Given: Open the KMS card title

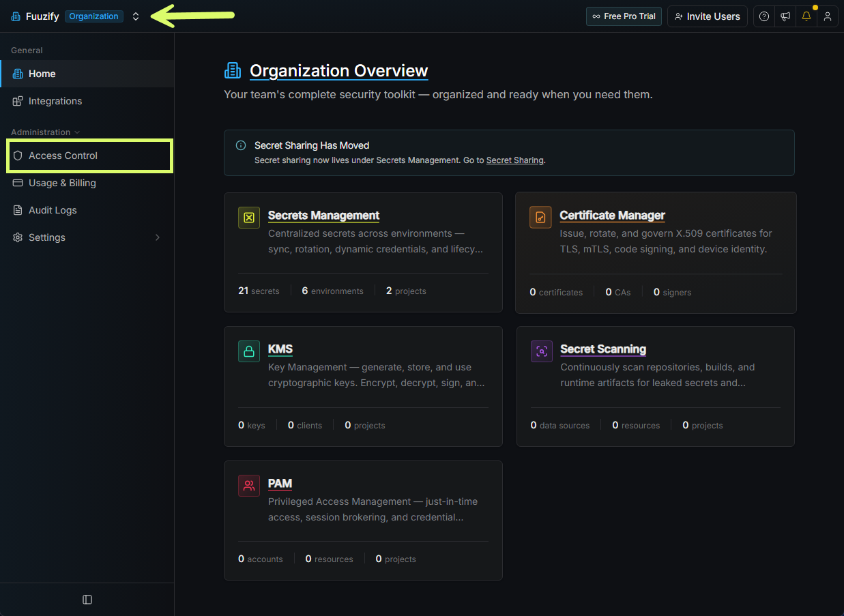Looking at the screenshot, I should 280,349.
